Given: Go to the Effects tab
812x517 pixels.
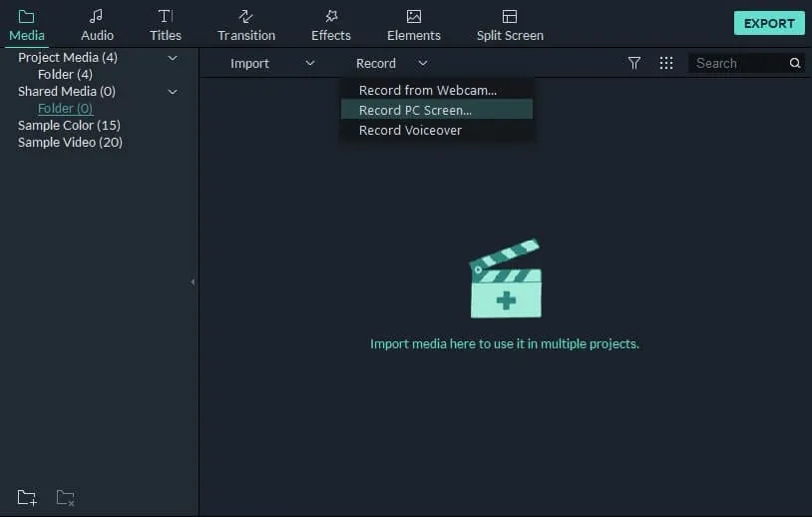Looking at the screenshot, I should [x=331, y=25].
